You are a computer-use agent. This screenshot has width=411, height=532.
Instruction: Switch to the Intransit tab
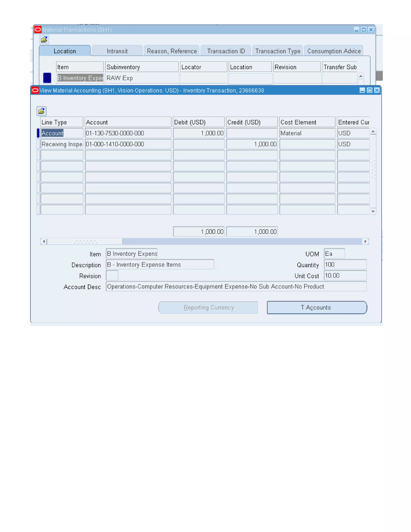117,51
